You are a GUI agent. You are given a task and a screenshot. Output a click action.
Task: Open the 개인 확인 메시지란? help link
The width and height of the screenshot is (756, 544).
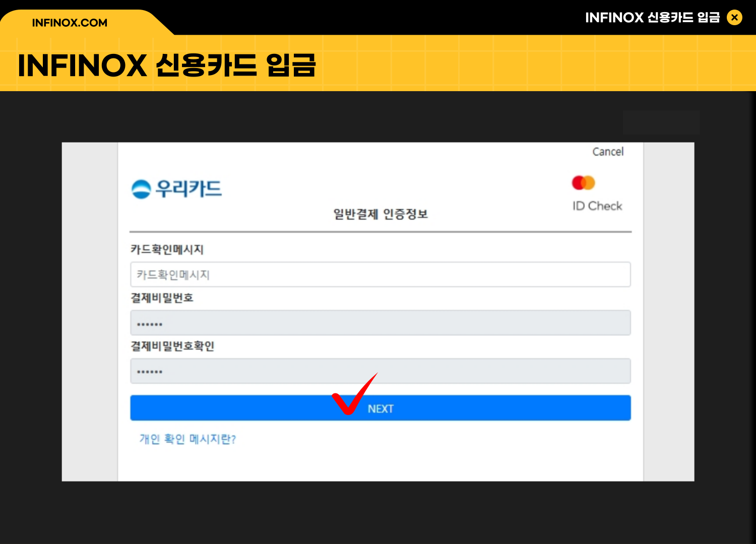tap(187, 439)
